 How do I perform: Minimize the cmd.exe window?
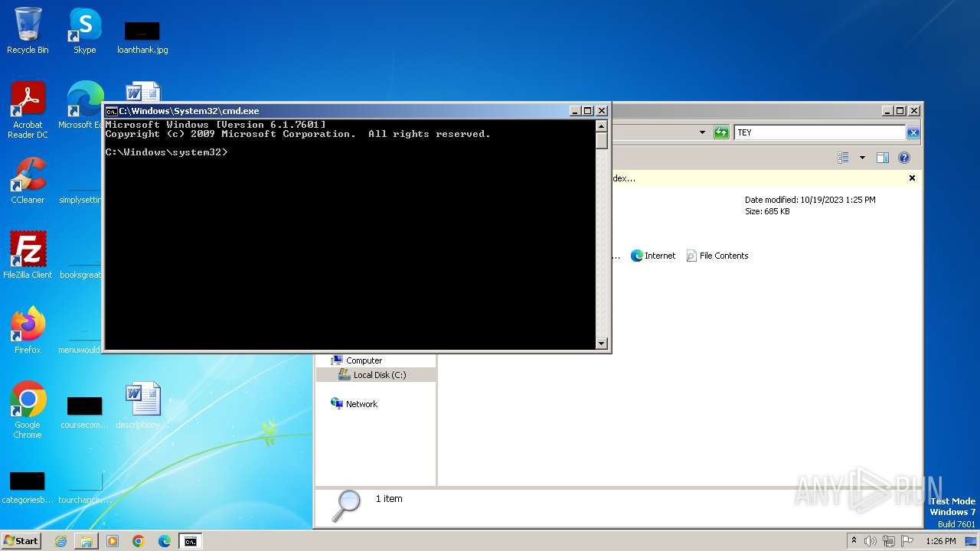coord(575,111)
